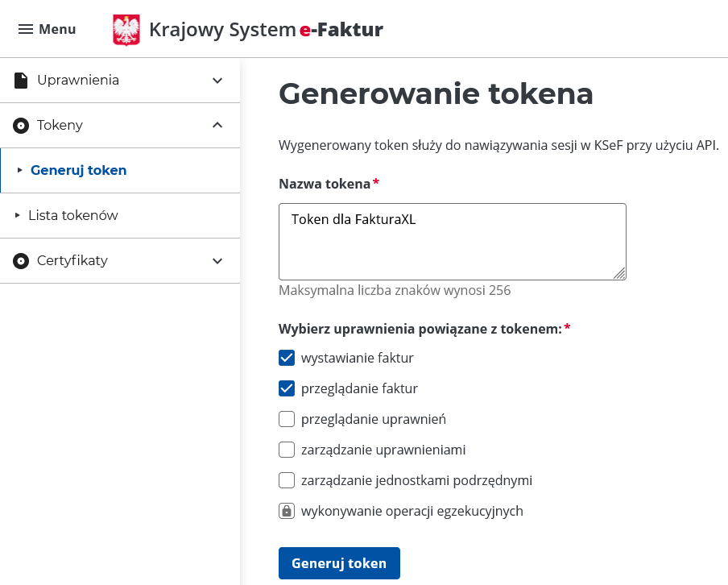Viewport: 728px width, 585px height.
Task: Disable przeglądanie faktur checkbox
Action: click(x=286, y=388)
